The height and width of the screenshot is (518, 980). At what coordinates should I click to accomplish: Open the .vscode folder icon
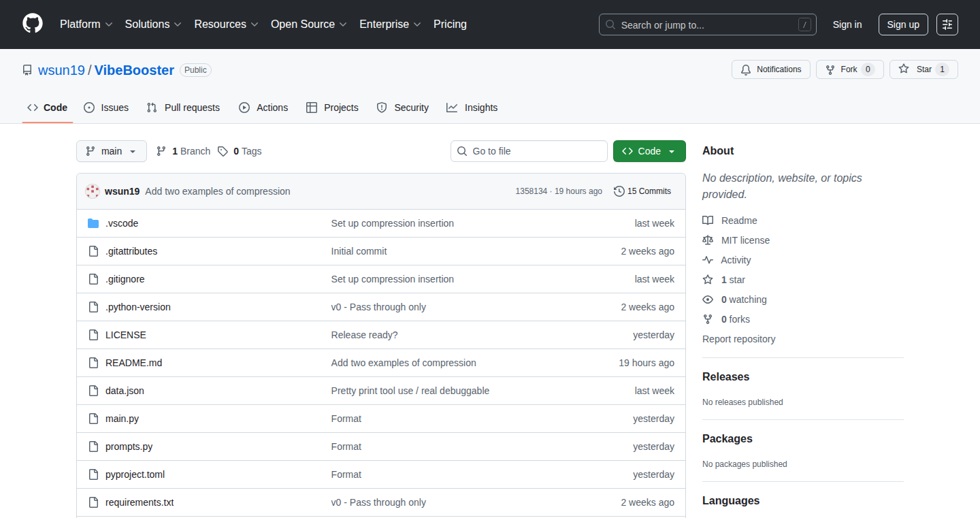[93, 223]
